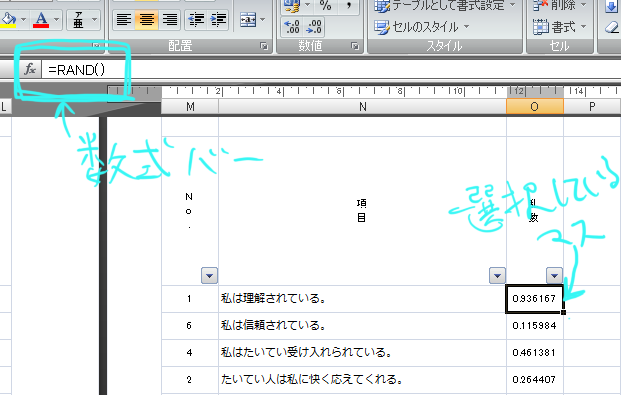Open セルのスタイル gallery
The width and height of the screenshot is (621, 395).
click(x=421, y=27)
